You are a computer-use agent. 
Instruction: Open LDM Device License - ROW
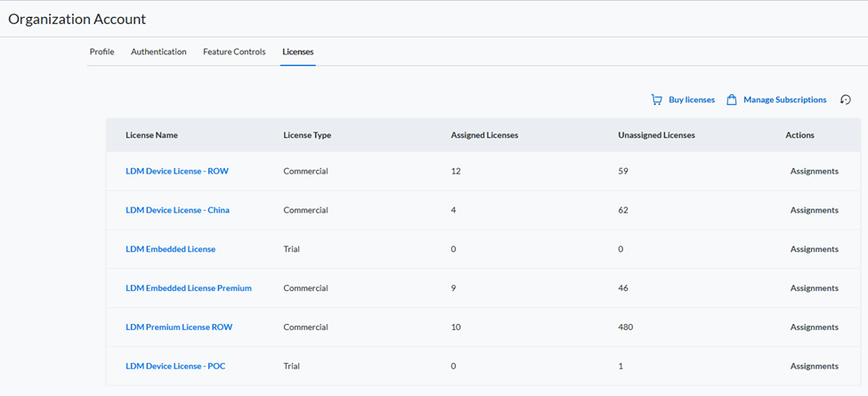(177, 172)
